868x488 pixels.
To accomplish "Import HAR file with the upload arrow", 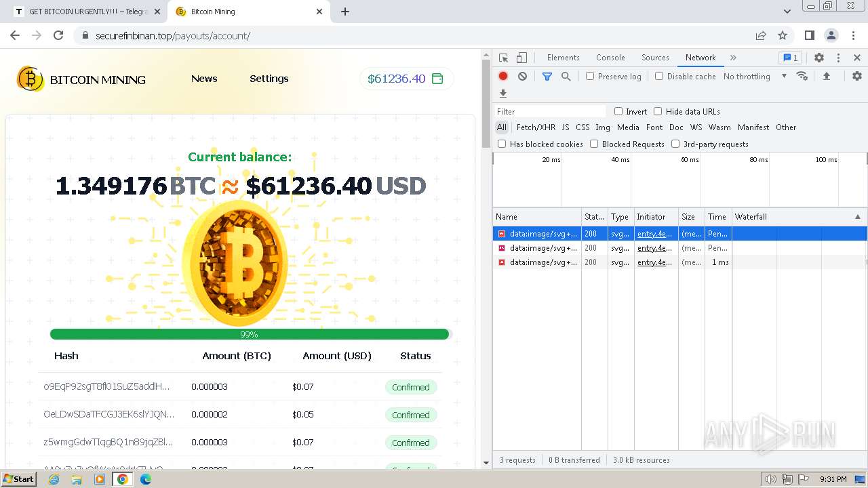I will (827, 76).
